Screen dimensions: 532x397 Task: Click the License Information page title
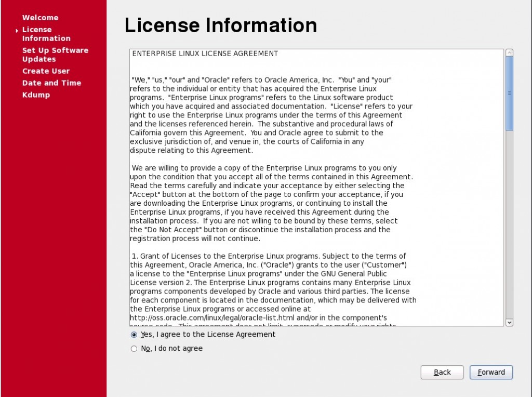[220, 25]
